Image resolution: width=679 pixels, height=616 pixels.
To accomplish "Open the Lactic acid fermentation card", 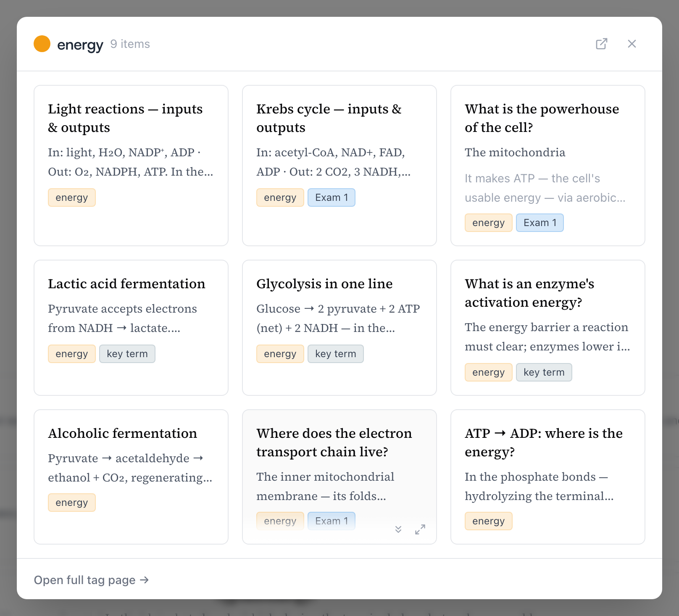I will pos(131,328).
